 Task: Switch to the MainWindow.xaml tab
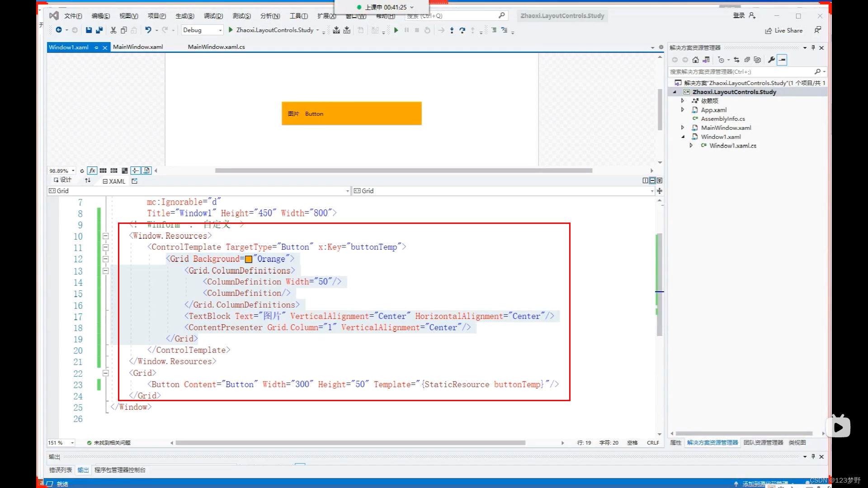(x=138, y=47)
